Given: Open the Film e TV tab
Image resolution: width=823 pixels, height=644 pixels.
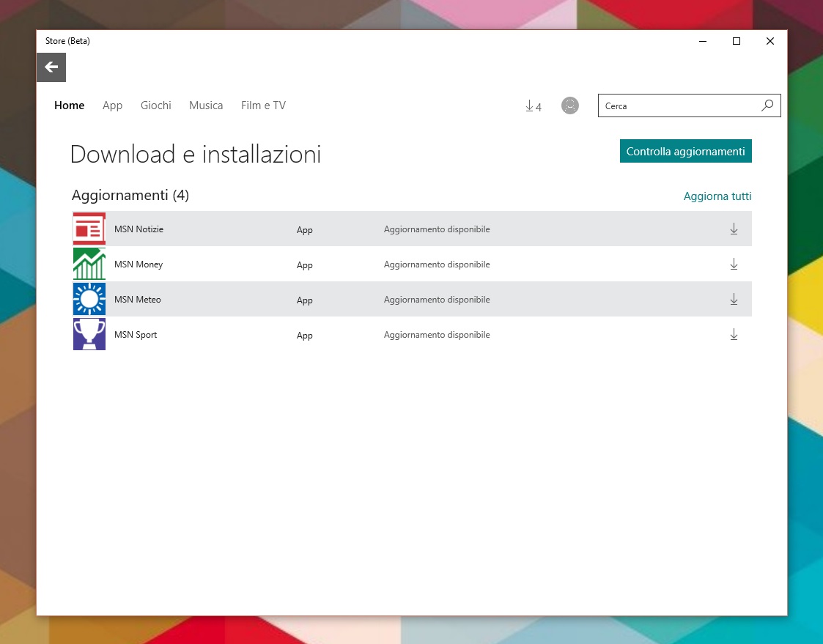Looking at the screenshot, I should pos(264,106).
